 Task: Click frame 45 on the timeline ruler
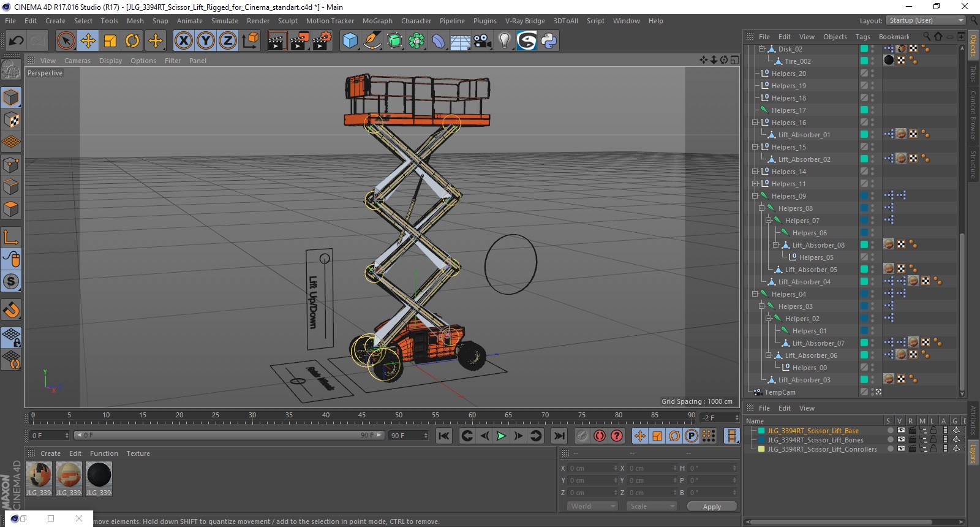tap(362, 415)
